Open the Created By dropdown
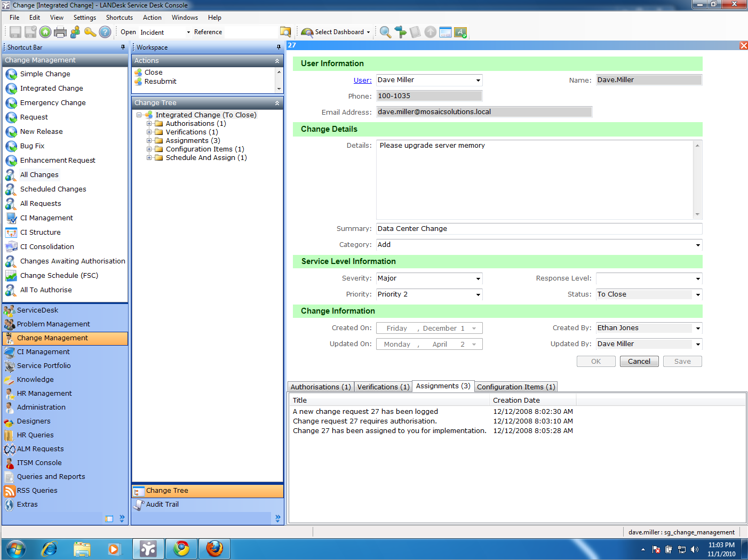748x560 pixels. [x=698, y=329]
